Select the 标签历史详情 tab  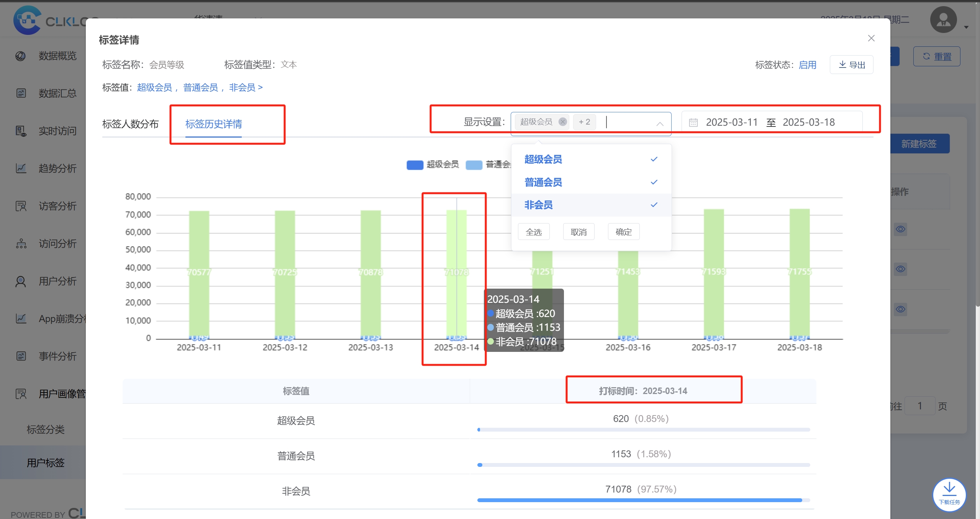(213, 124)
